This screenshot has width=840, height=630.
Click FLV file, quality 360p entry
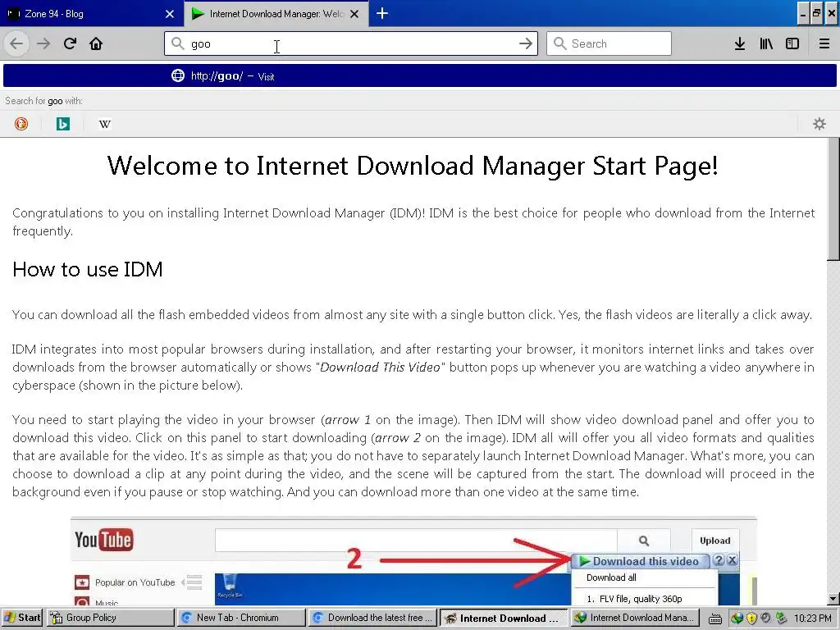pos(635,599)
